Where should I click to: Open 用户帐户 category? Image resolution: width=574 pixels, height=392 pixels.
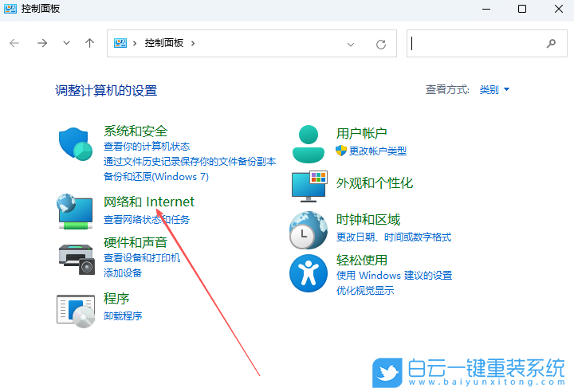(x=362, y=133)
